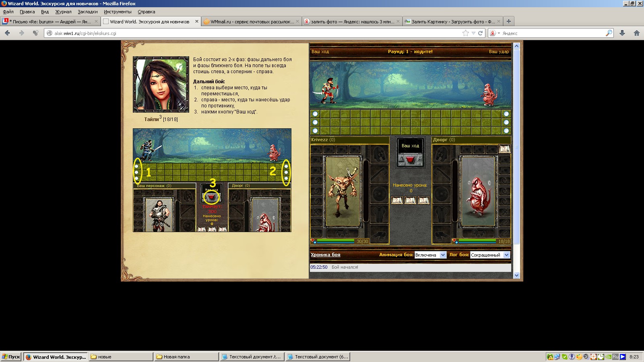Open the 'Лог боя' dropdown

tap(490, 255)
